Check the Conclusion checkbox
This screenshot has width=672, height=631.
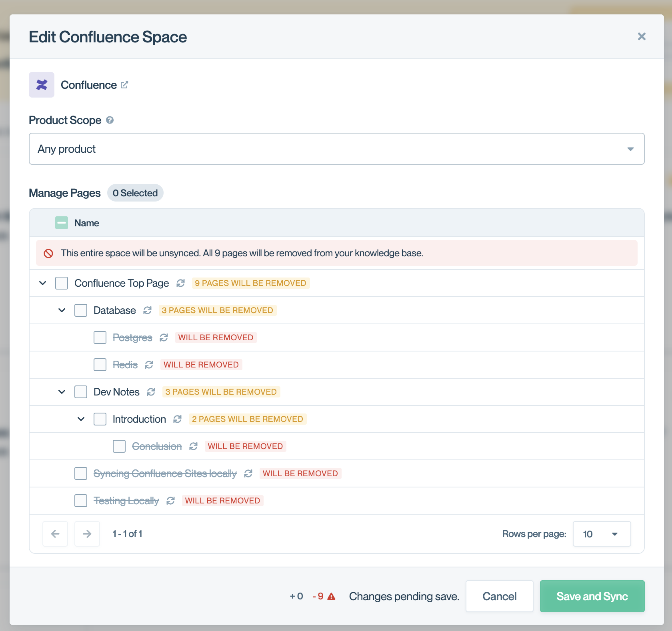pos(119,446)
